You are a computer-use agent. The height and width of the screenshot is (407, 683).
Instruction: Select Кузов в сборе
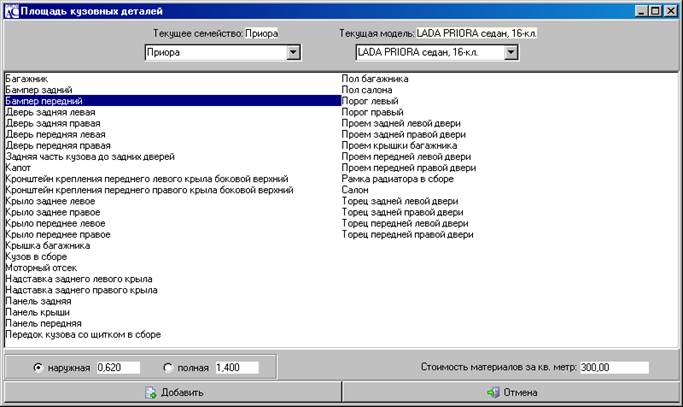tap(36, 257)
